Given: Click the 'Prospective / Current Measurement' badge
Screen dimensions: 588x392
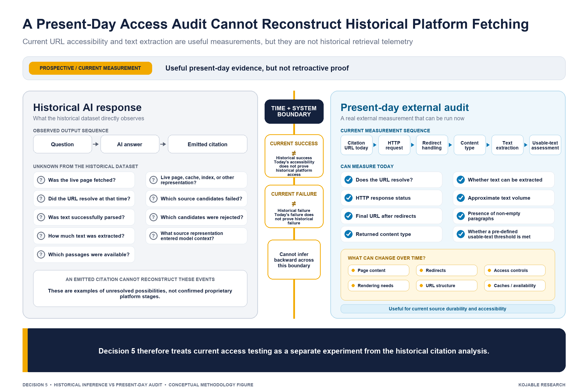Looking at the screenshot, I should pos(90,68).
